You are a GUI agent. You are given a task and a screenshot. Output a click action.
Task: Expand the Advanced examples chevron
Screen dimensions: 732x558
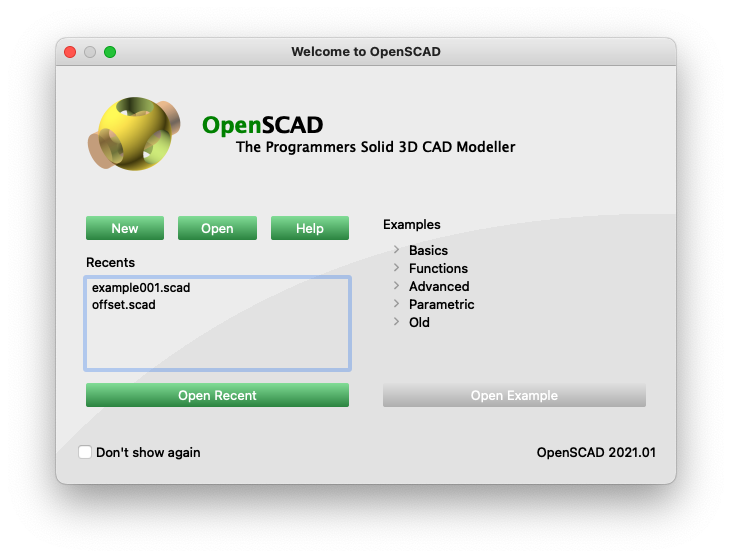click(396, 286)
